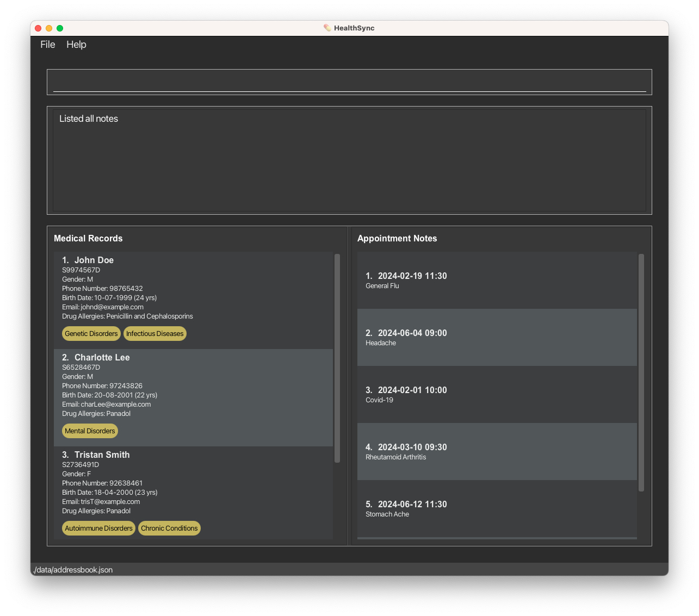Select the Headache appointment note
Image resolution: width=699 pixels, height=616 pixels.
(497, 338)
